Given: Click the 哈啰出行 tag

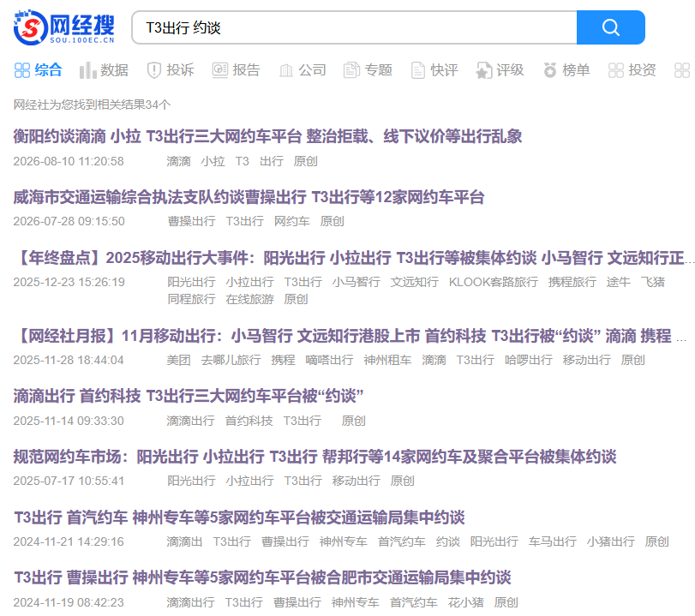Looking at the screenshot, I should [529, 360].
